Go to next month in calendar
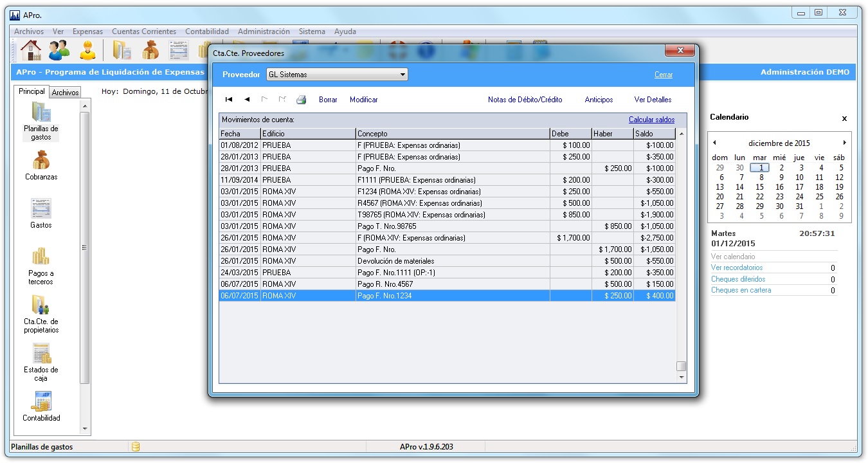 [844, 143]
